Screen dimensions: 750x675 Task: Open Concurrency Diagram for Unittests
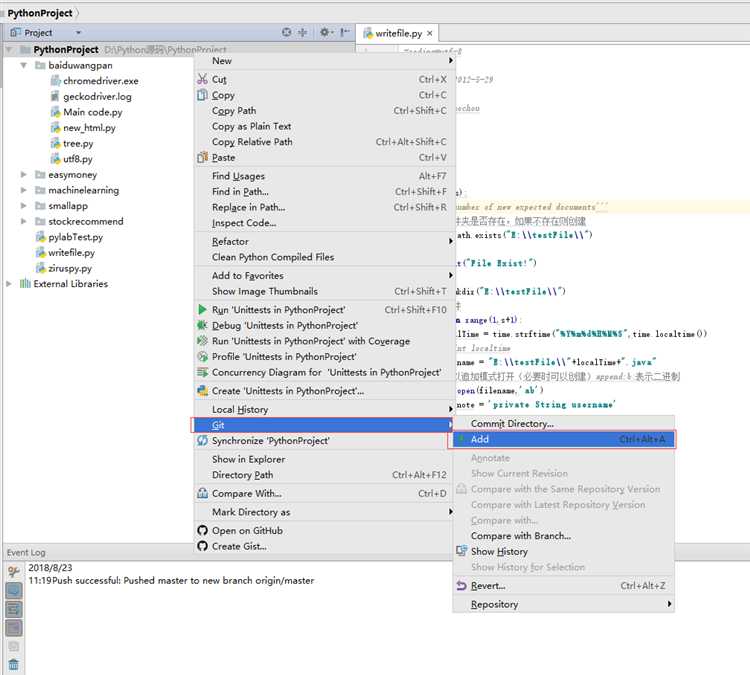coord(324,372)
